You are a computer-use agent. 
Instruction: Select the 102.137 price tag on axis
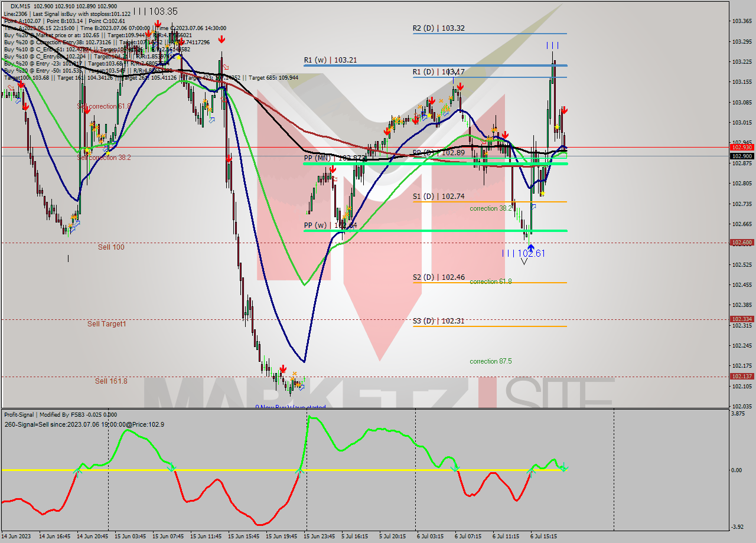coord(741,377)
